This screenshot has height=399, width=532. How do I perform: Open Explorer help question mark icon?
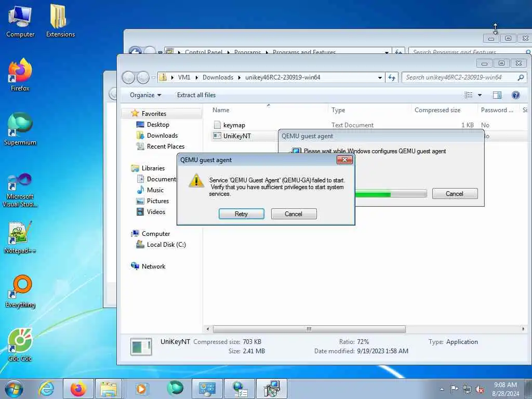point(516,95)
